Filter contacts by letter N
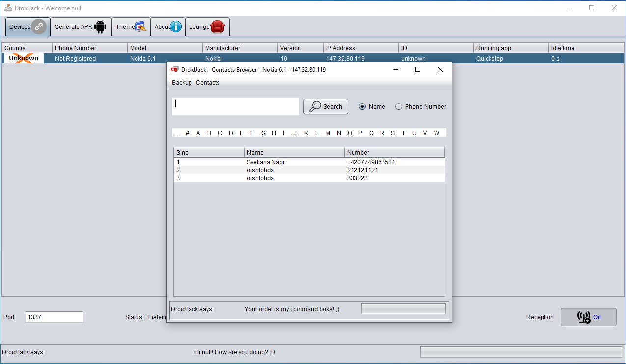Image resolution: width=626 pixels, height=364 pixels. pos(339,133)
